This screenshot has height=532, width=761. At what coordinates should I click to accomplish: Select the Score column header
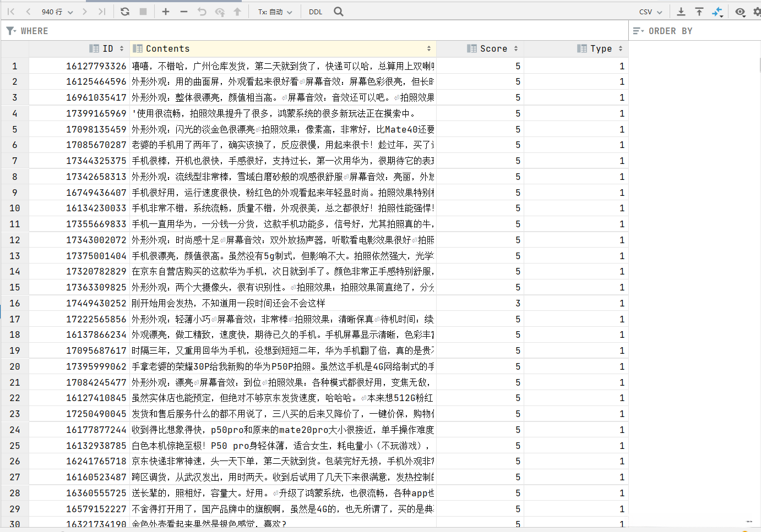pyautogui.click(x=480, y=48)
